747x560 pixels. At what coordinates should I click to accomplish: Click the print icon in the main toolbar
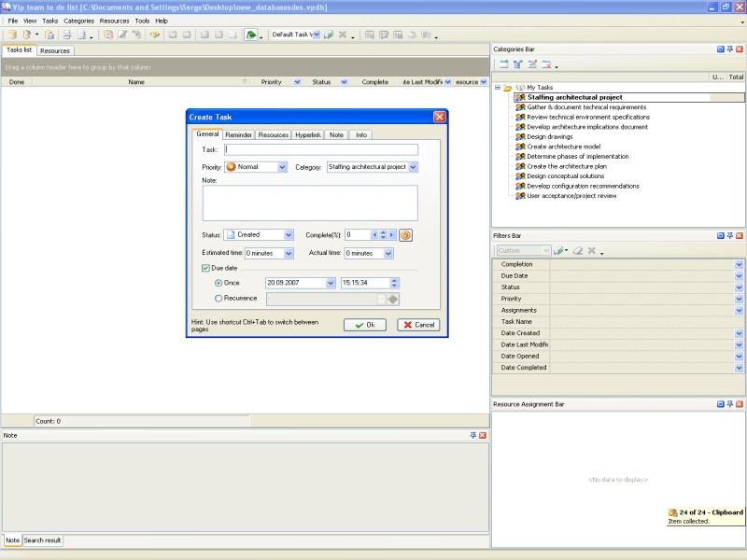[x=66, y=35]
